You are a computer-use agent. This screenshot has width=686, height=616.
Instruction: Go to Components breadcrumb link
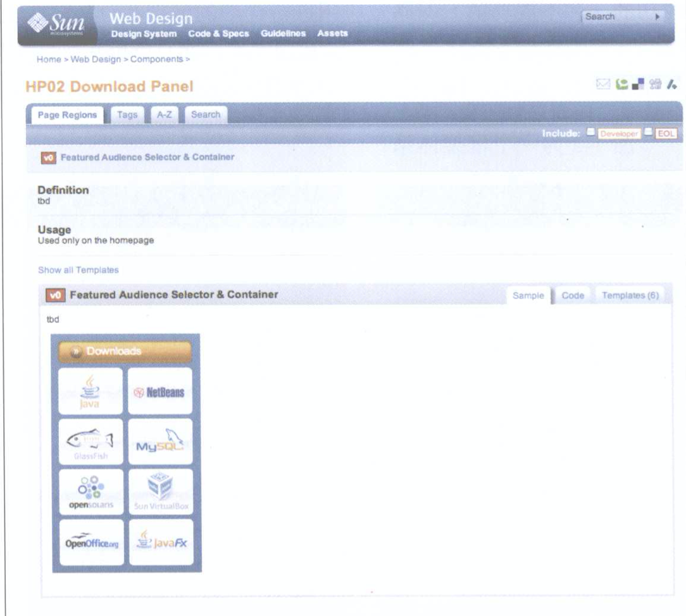click(x=156, y=59)
